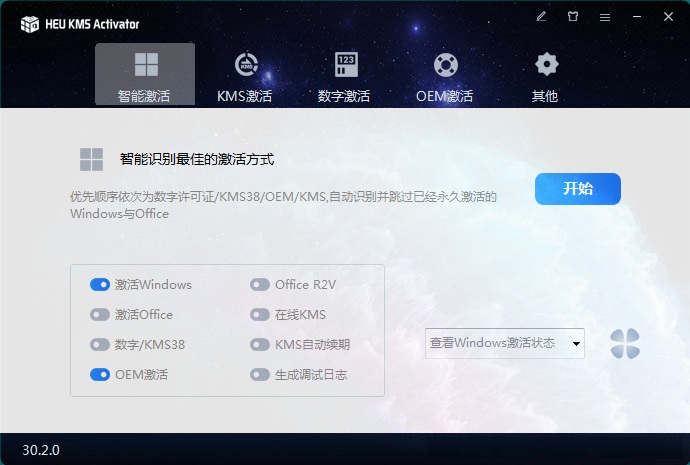690x465 pixels.
Task: Enable the 激活Office toggle
Action: coord(100,315)
